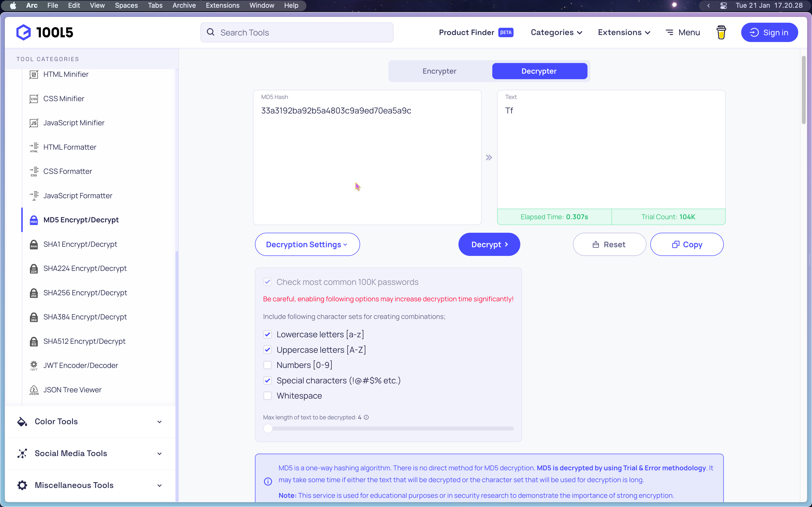The height and width of the screenshot is (507, 812).
Task: Uncheck Special characters option
Action: click(268, 380)
